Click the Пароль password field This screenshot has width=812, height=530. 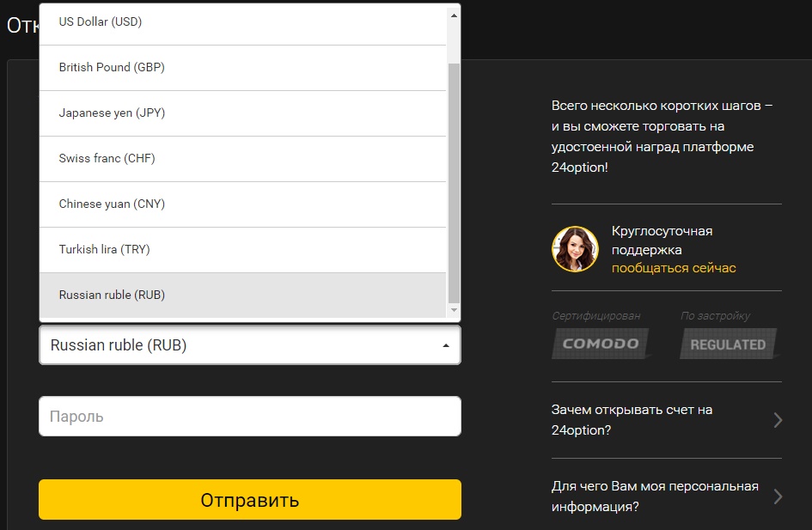249,416
